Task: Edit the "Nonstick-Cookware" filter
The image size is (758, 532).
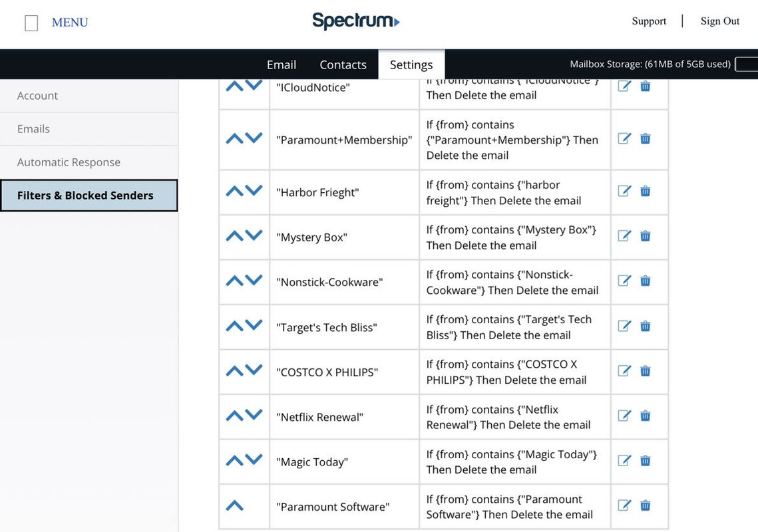Action: coord(624,281)
